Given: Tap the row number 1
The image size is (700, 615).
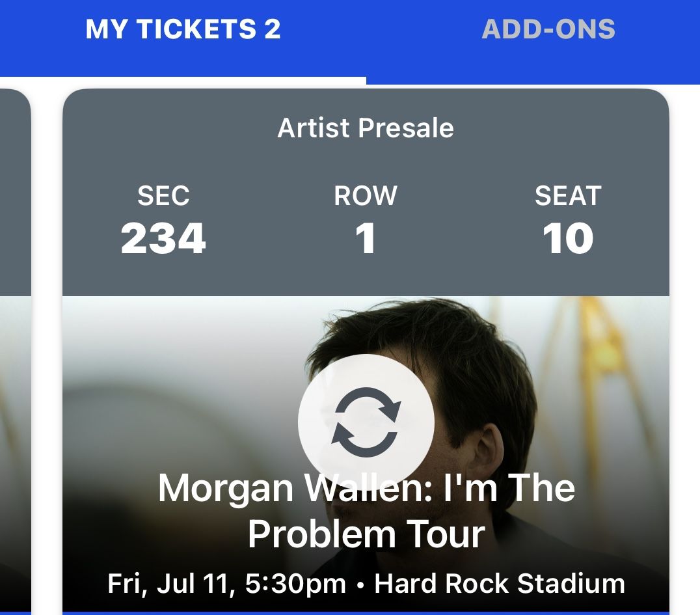Looking at the screenshot, I should (366, 238).
